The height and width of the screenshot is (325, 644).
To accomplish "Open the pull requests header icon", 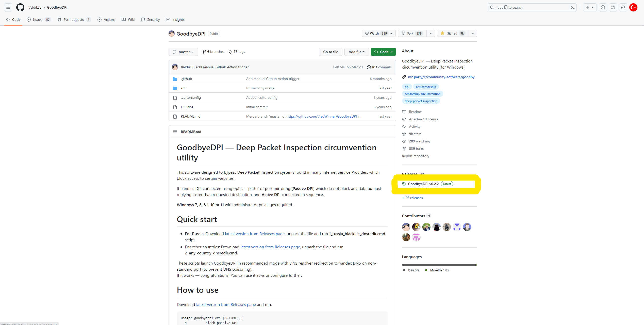I will [x=613, y=7].
